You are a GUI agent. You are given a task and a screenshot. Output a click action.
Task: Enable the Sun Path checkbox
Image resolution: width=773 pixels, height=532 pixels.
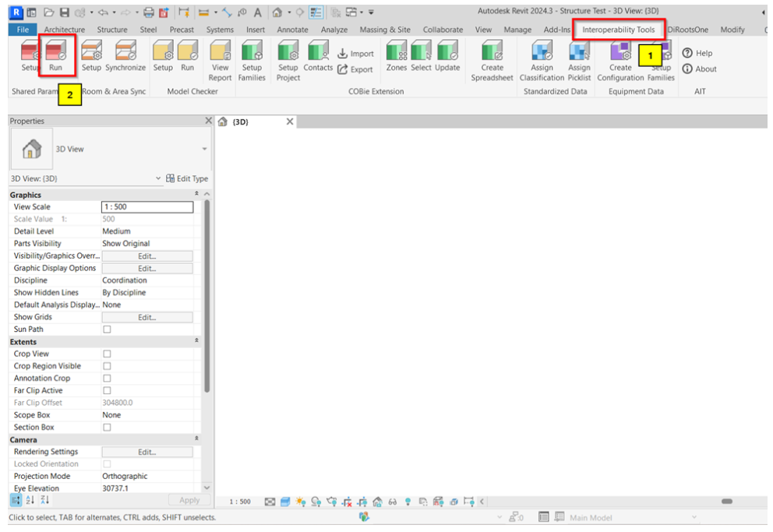[x=108, y=329]
